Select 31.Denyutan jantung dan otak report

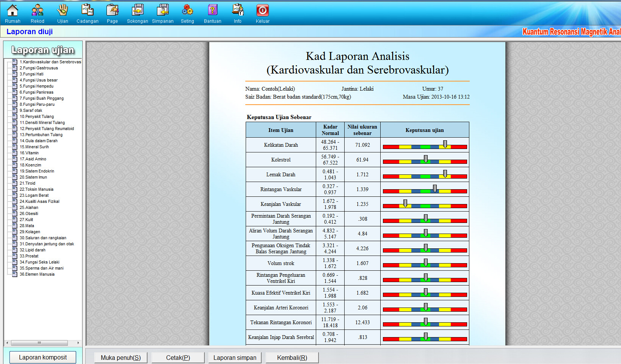pos(47,244)
